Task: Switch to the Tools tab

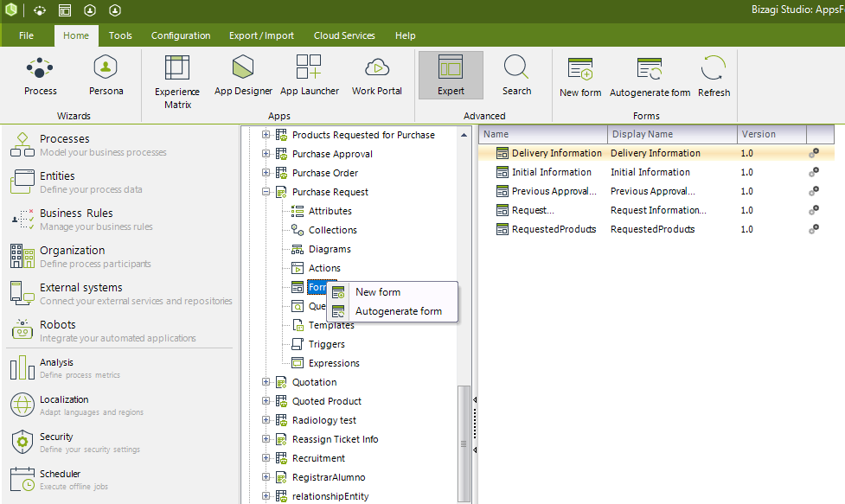Action: click(x=120, y=35)
